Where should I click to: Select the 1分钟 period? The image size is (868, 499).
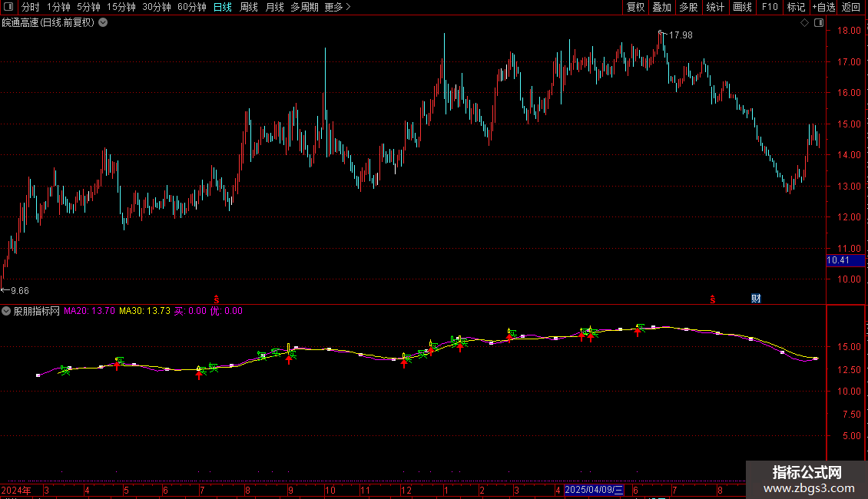coord(58,7)
